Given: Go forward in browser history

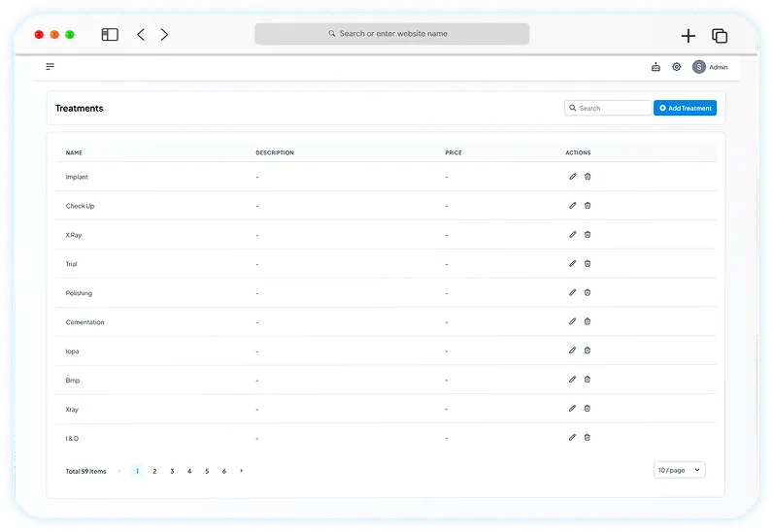Looking at the screenshot, I should 165,35.
